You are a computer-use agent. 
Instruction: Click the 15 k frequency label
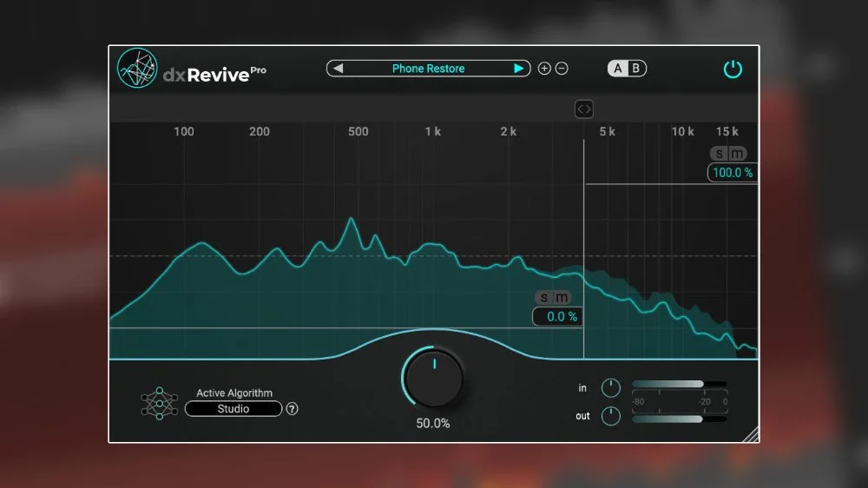[x=727, y=131]
